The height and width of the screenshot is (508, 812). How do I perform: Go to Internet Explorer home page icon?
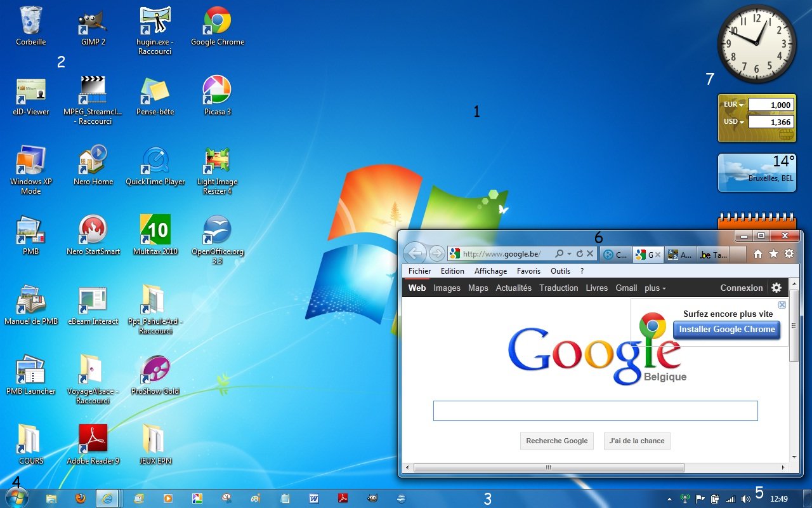pyautogui.click(x=758, y=254)
